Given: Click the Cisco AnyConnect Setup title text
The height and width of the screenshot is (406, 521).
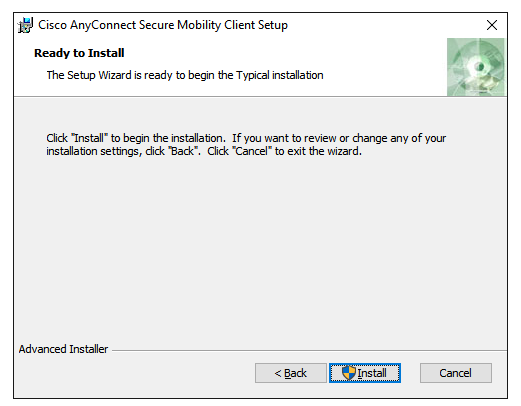Looking at the screenshot, I should click(x=163, y=25).
